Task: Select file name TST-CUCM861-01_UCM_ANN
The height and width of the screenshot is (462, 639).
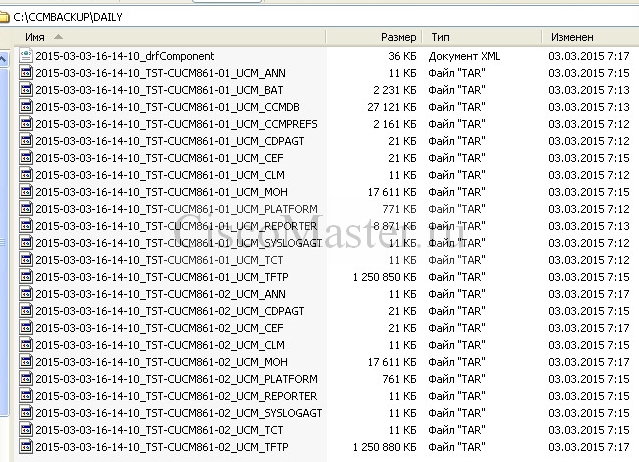Action: point(161,73)
